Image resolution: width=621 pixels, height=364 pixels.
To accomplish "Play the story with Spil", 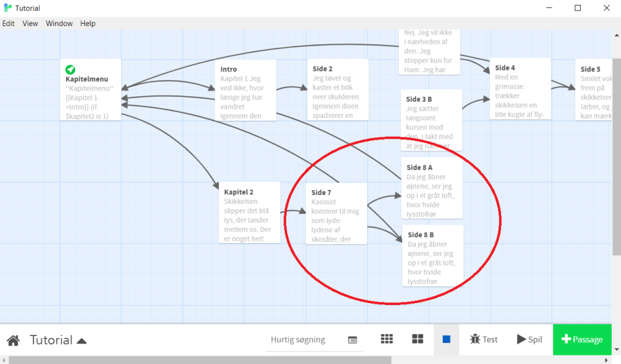I will click(529, 339).
